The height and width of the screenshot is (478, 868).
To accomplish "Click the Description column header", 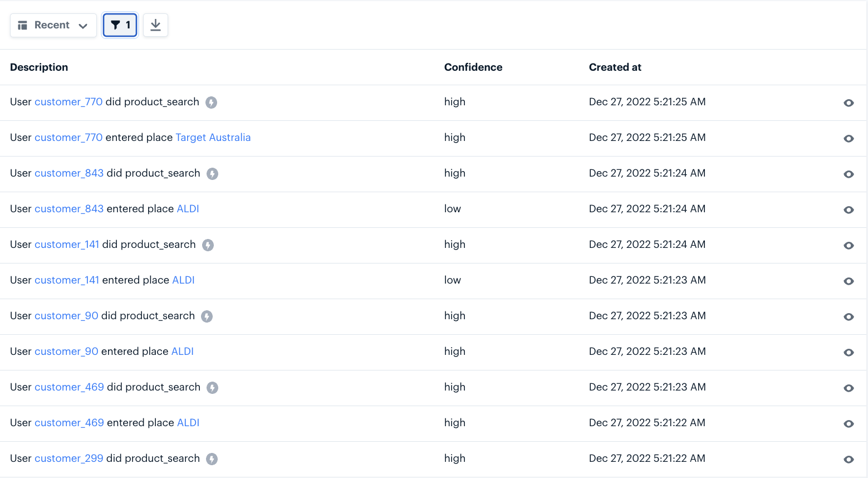I will coord(39,67).
